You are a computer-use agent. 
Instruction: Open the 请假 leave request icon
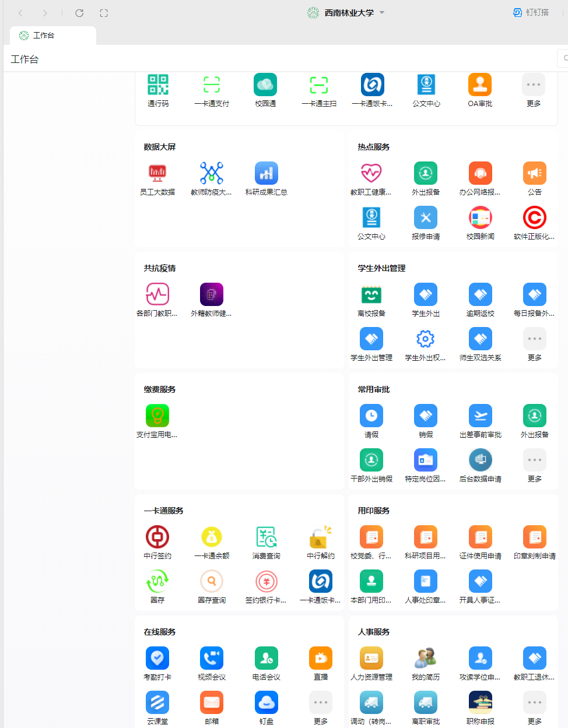(x=371, y=416)
